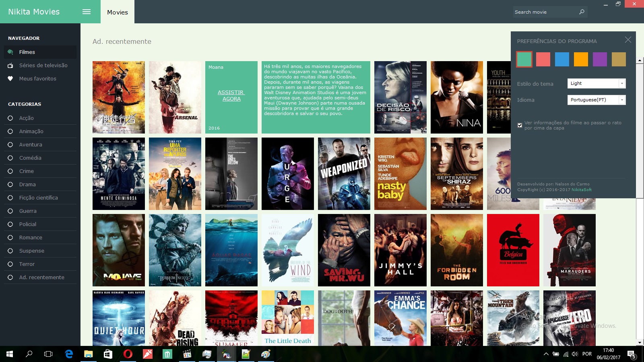Select Ad. recentemente in the categories list
Viewport: 644px width, 362px height.
pyautogui.click(x=40, y=277)
